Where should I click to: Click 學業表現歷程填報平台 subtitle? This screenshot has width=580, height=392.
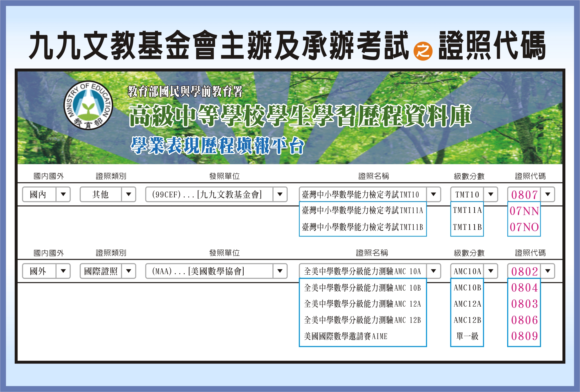217,145
